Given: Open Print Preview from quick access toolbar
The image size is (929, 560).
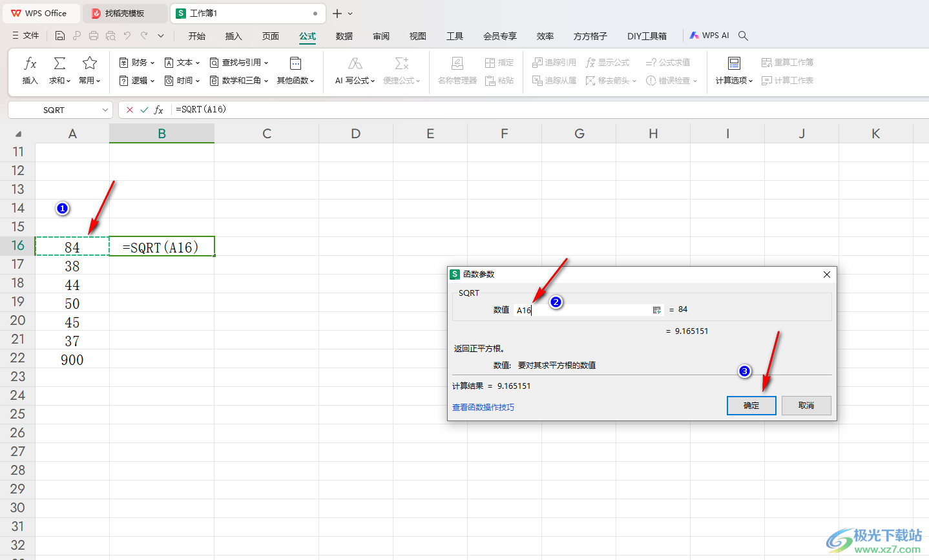Looking at the screenshot, I should point(110,36).
